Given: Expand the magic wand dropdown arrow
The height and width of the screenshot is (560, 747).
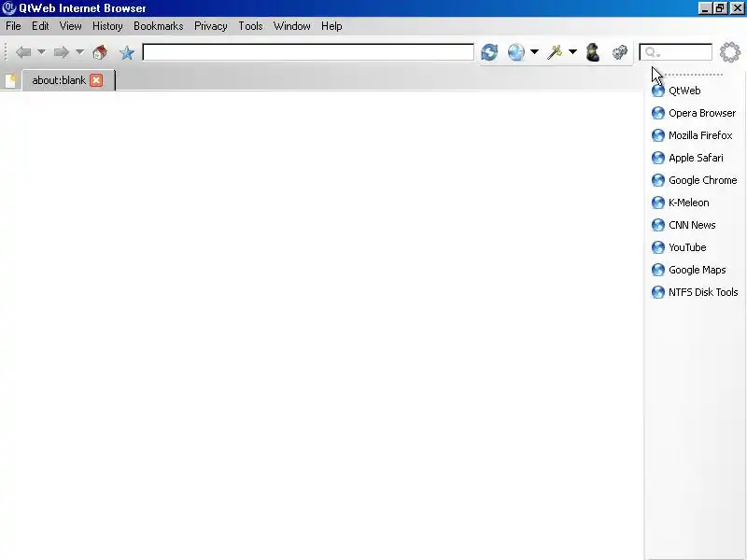Looking at the screenshot, I should pyautogui.click(x=572, y=51).
